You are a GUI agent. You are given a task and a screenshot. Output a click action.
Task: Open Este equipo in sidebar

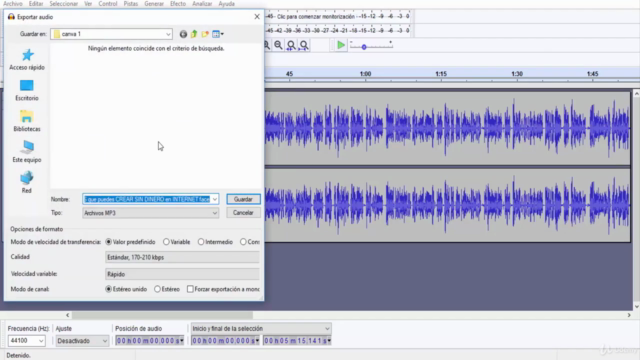(27, 152)
